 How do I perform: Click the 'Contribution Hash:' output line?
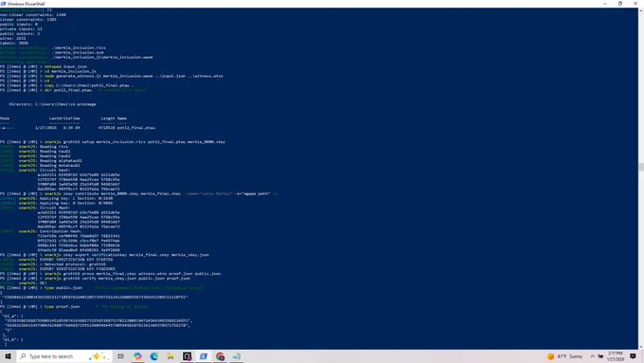click(41, 231)
